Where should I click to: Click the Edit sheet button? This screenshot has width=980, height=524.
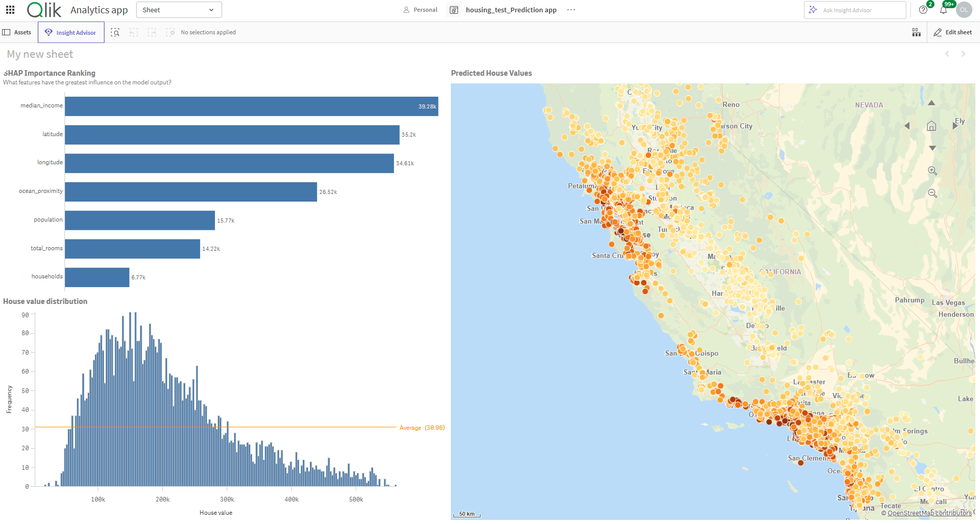(953, 32)
